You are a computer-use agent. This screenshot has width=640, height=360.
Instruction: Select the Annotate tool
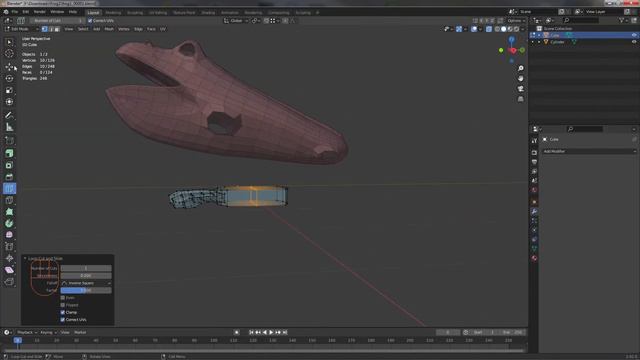pos(9,116)
